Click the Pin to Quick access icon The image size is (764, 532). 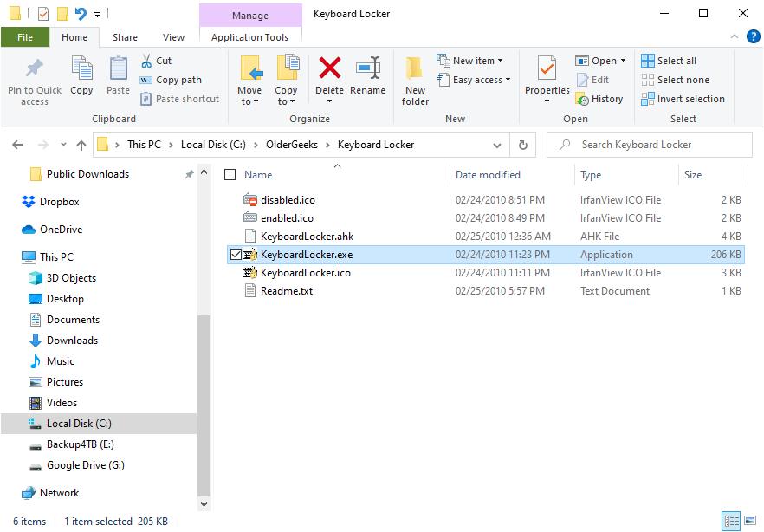pyautogui.click(x=34, y=68)
